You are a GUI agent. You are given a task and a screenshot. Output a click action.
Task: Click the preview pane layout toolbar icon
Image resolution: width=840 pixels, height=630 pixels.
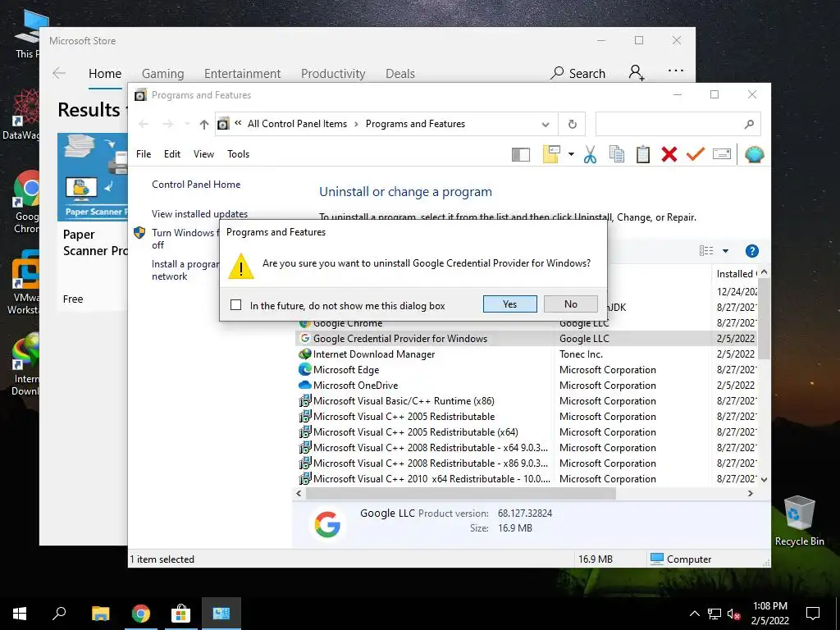click(x=521, y=154)
